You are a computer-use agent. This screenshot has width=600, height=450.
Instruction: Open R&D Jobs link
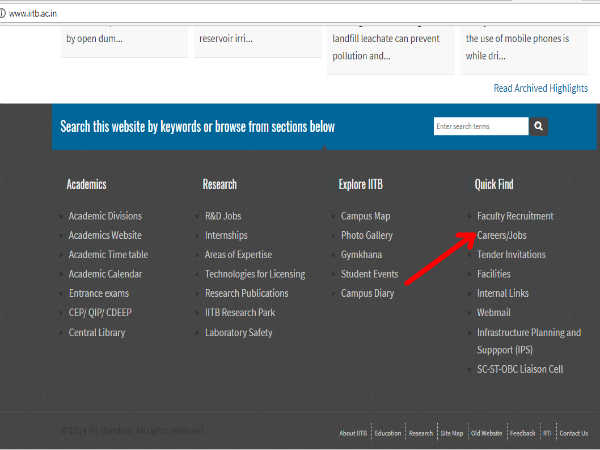tap(223, 216)
